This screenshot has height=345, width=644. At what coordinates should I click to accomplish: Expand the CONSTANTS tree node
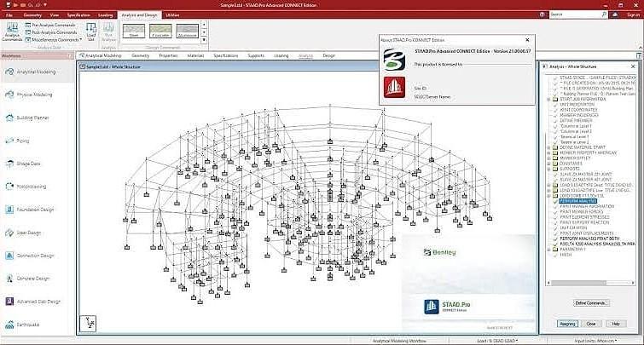(x=548, y=164)
